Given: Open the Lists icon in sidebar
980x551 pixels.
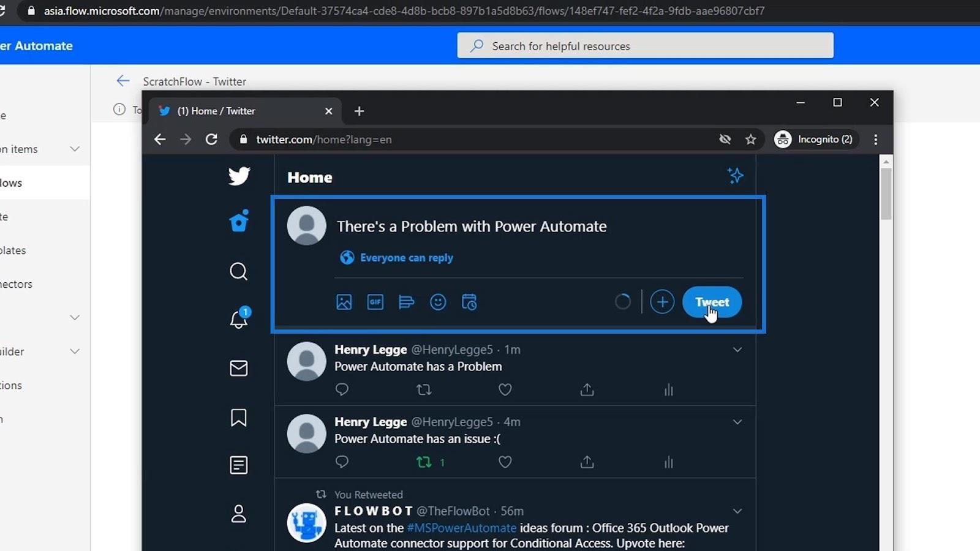Looking at the screenshot, I should pos(239,465).
